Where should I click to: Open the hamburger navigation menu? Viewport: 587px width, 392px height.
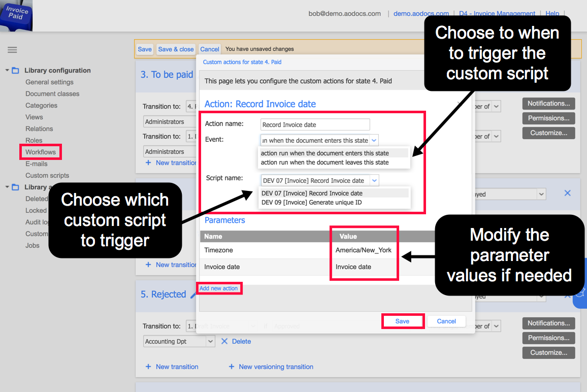coord(12,50)
